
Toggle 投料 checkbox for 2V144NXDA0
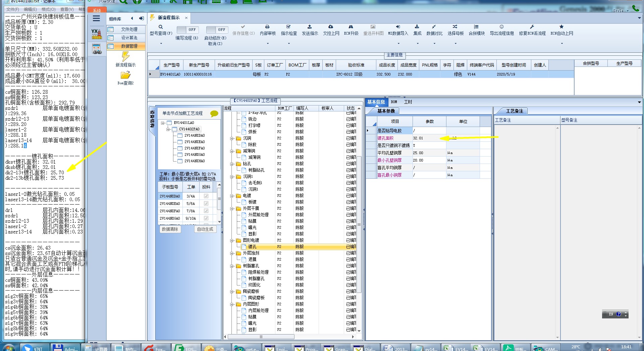click(x=206, y=196)
